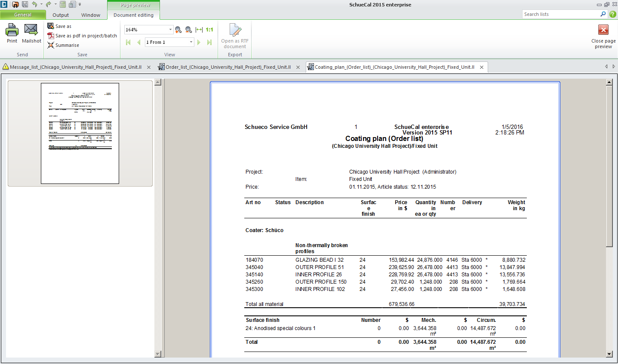Open the '1 From 1' page selector dropdown
Image resolution: width=618 pixels, height=364 pixels.
point(191,42)
